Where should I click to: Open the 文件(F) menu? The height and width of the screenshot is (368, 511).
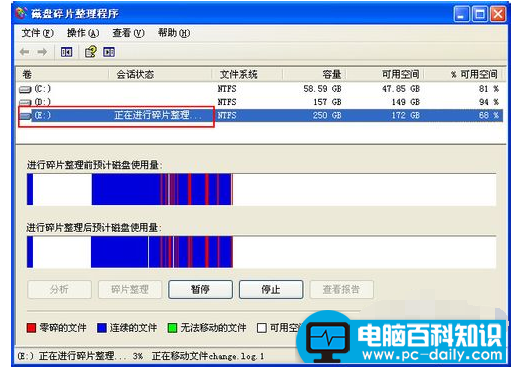37,33
